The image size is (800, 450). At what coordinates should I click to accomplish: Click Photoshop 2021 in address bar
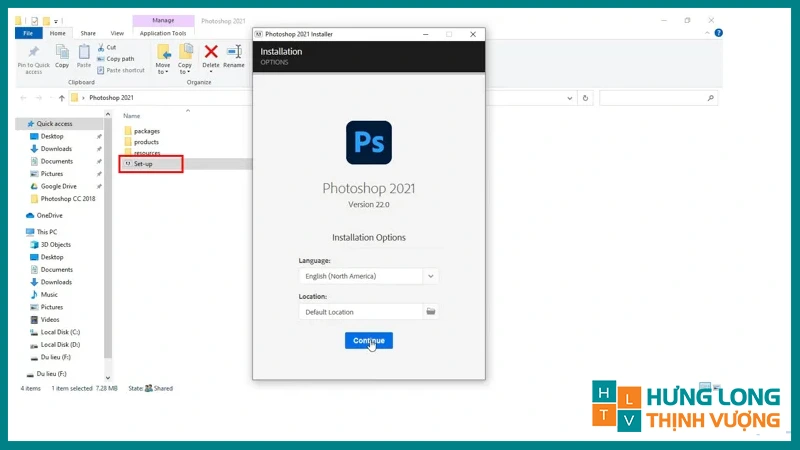coord(111,97)
